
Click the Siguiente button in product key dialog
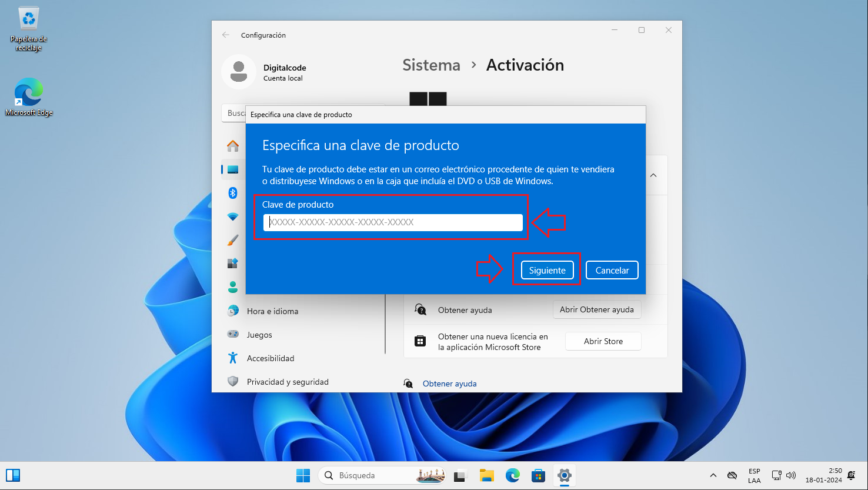coord(547,270)
